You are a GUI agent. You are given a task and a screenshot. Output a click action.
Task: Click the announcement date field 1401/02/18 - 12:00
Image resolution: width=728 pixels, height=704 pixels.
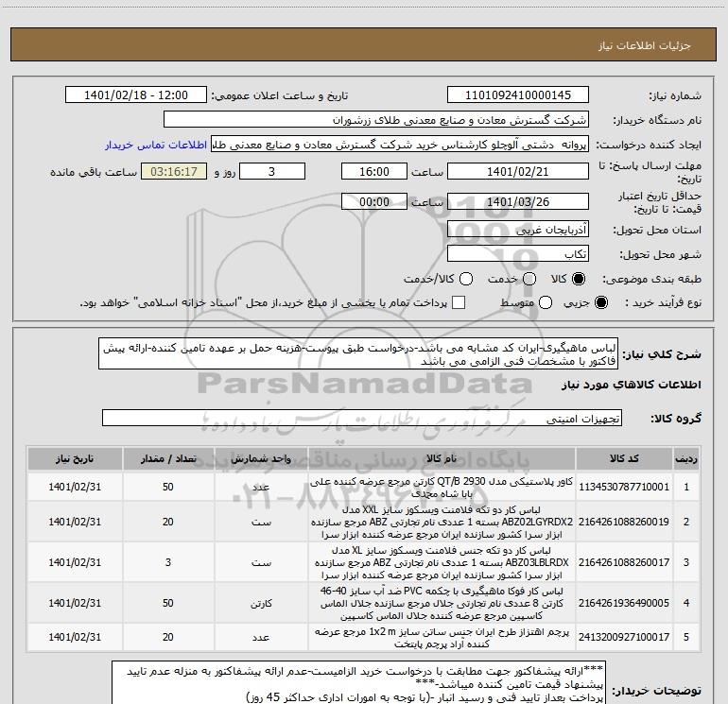click(136, 95)
